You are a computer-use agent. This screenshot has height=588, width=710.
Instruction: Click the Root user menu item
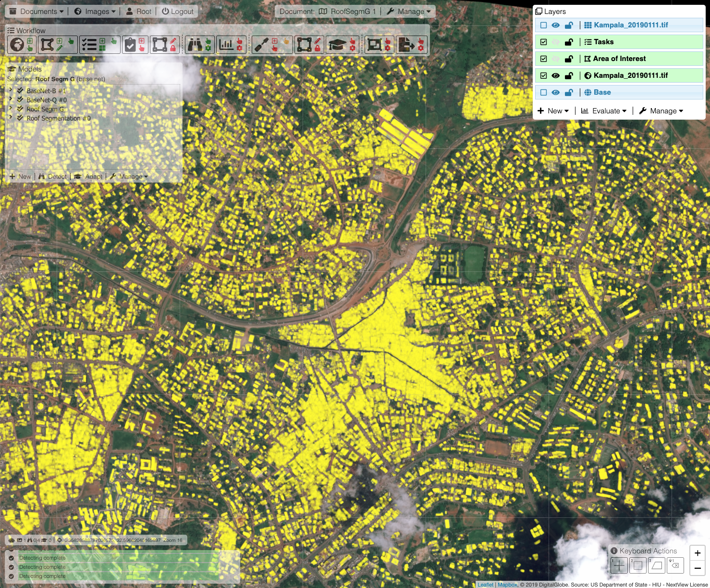pos(139,11)
